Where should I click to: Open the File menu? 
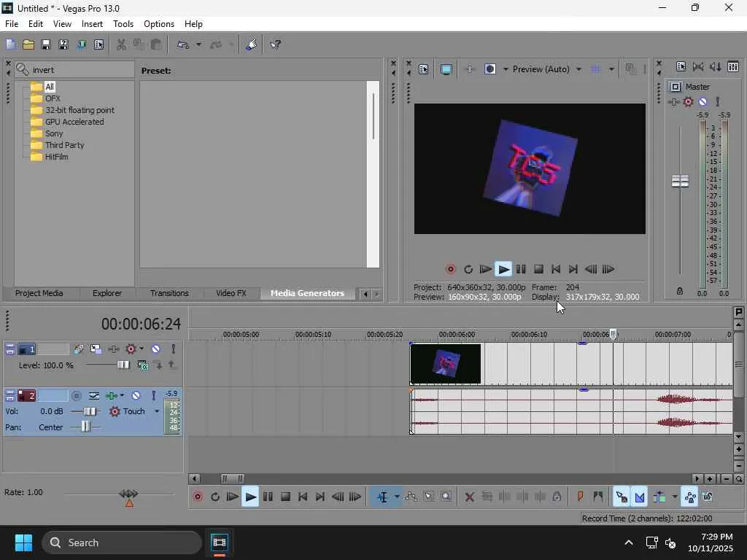(12, 24)
